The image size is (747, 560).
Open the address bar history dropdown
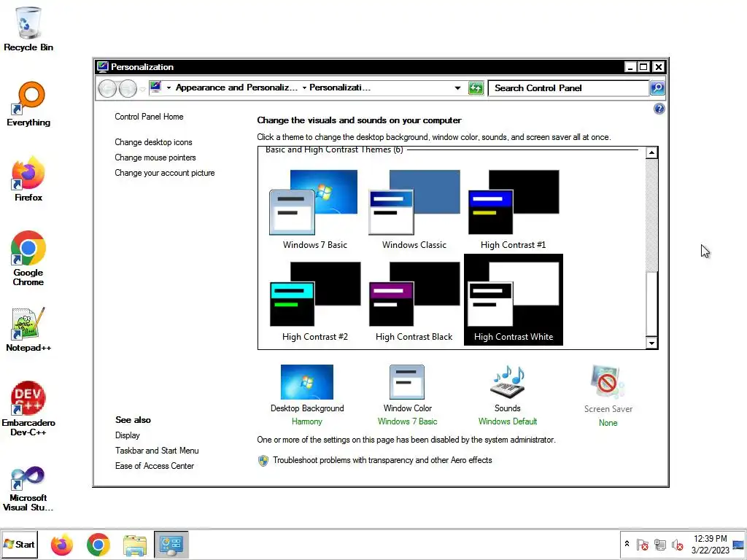click(457, 88)
